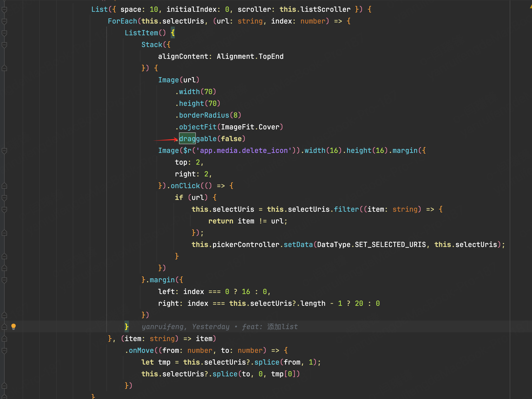Click the SET_SELECTED_URIS constant
The image size is (532, 399).
(390, 245)
